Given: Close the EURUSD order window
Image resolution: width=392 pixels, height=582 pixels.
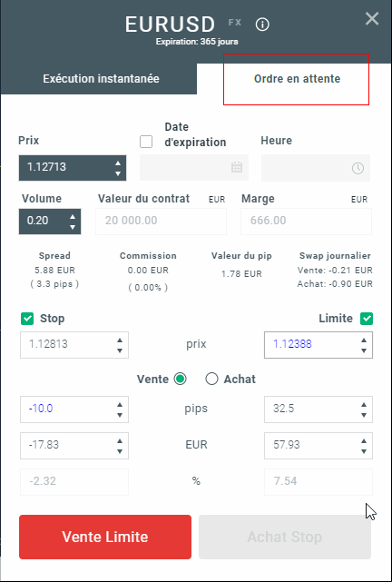Looking at the screenshot, I should click(372, 18).
